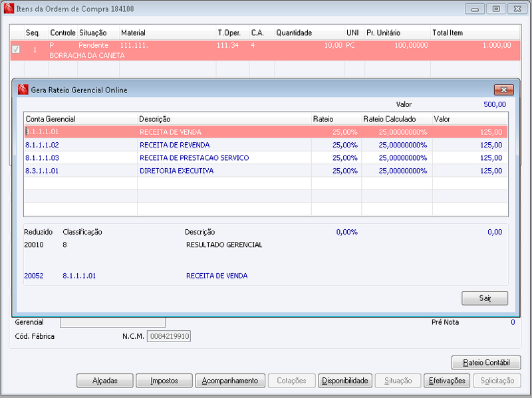Click the Alçadas button
Screen dimensions: 532x398
105,380
